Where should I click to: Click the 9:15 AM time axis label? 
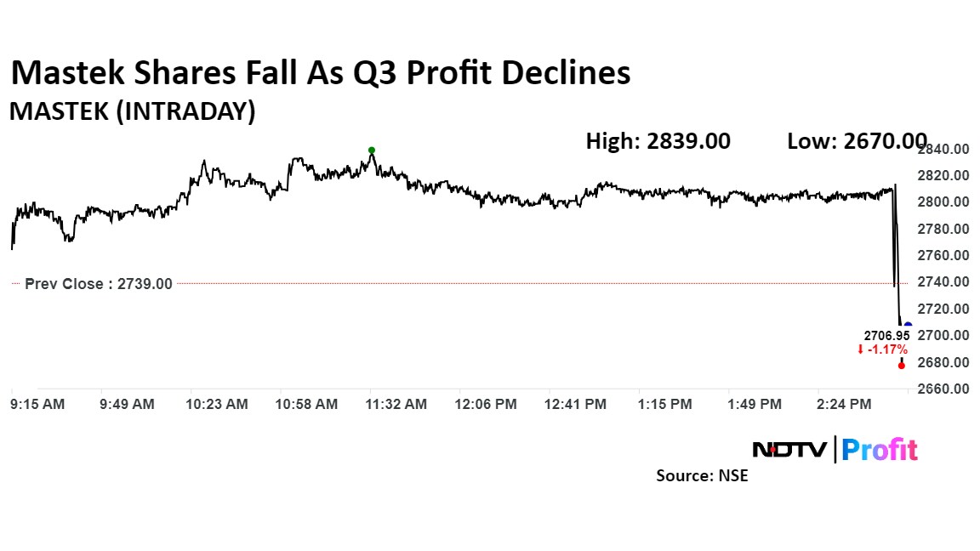[x=37, y=405]
